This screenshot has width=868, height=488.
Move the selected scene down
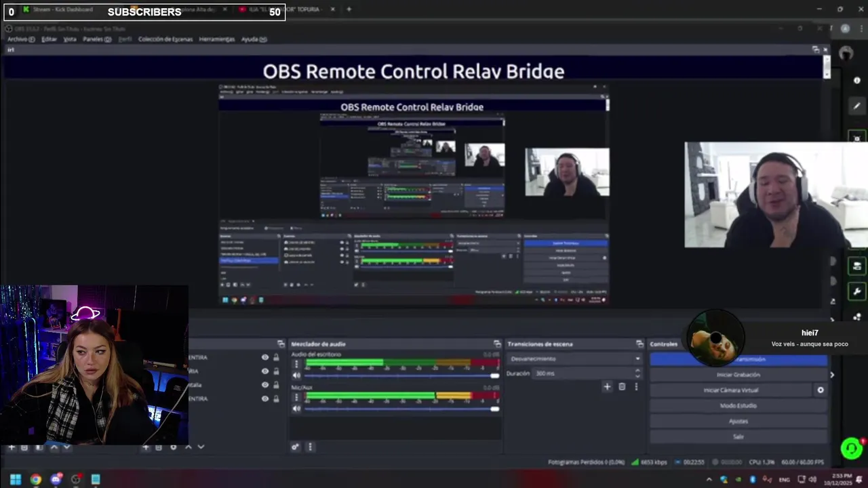(x=66, y=447)
